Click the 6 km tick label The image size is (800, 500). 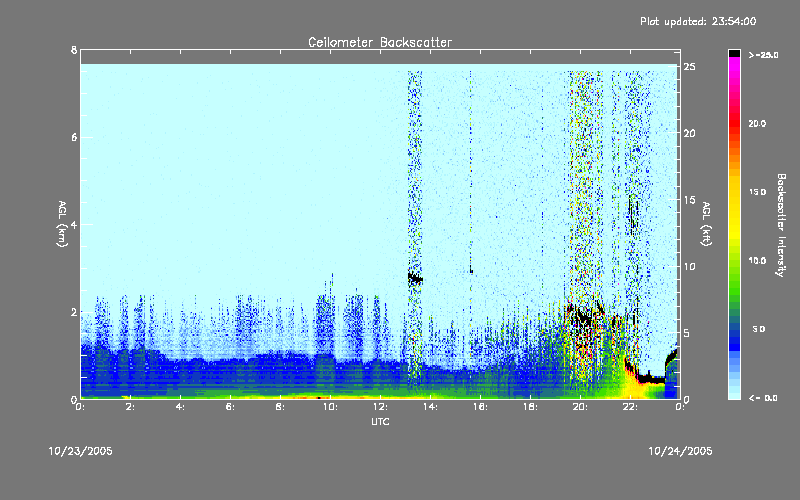74,137
